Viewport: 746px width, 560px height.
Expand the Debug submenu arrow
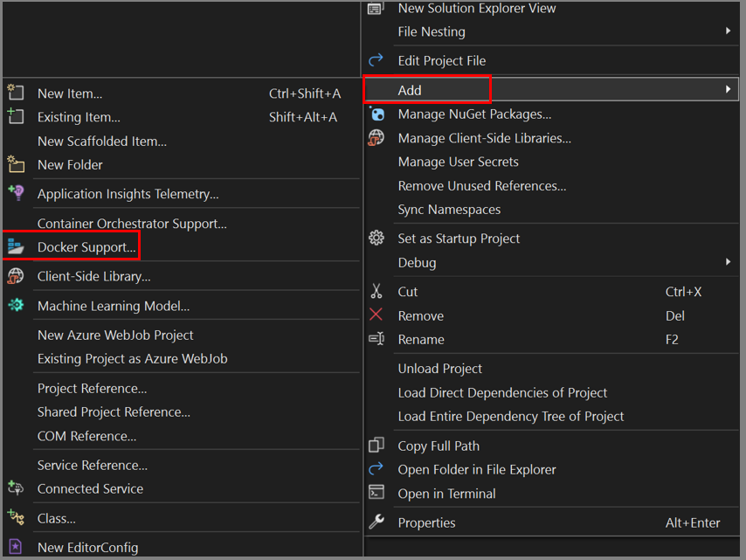pyautogui.click(x=730, y=262)
